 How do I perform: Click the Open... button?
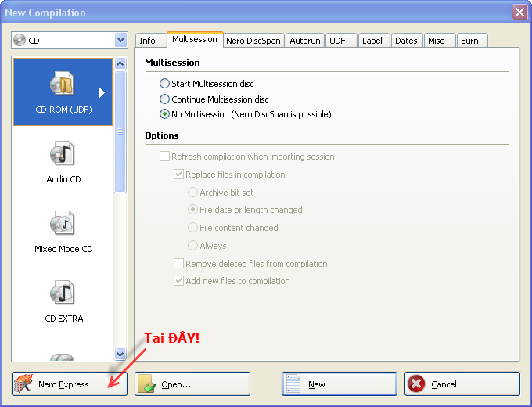[192, 384]
